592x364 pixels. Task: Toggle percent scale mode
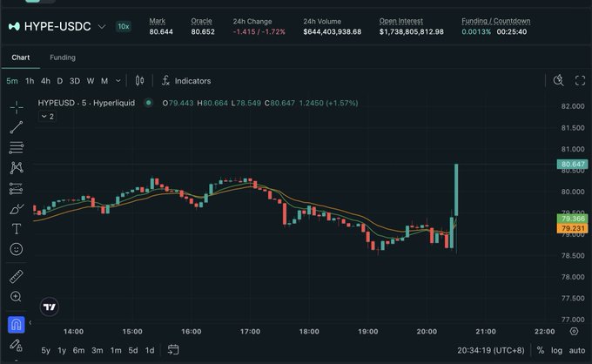(541, 350)
